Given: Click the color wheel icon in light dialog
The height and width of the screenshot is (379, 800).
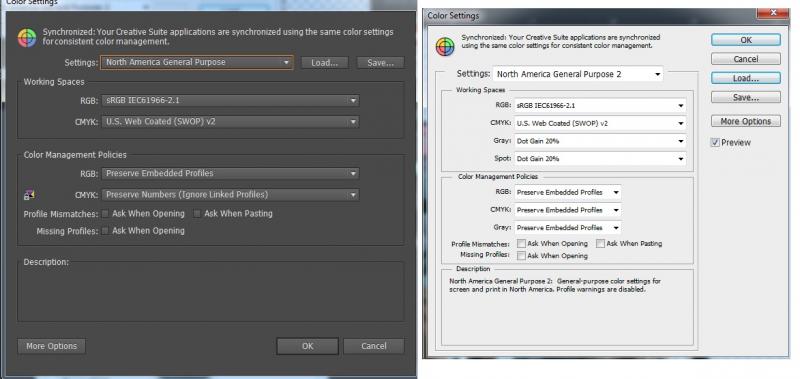Looking at the screenshot, I should point(445,47).
